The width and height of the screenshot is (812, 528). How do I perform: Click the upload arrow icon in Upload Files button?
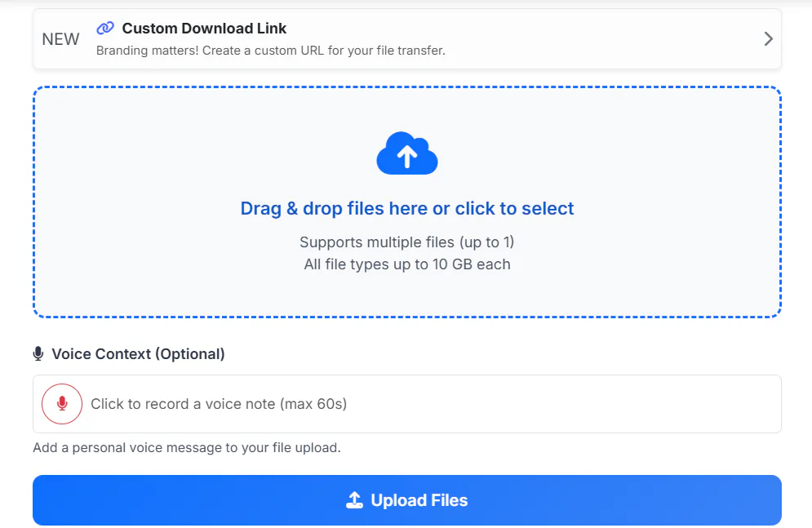click(354, 500)
